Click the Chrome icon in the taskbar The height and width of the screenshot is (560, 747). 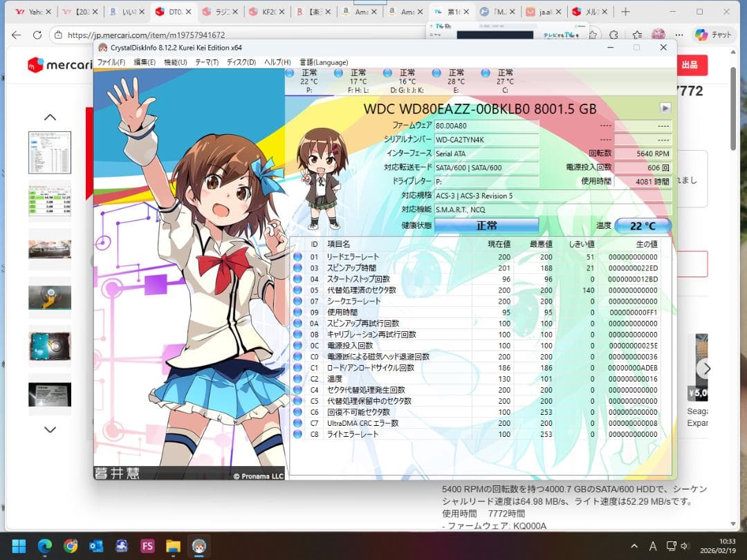coord(71,545)
